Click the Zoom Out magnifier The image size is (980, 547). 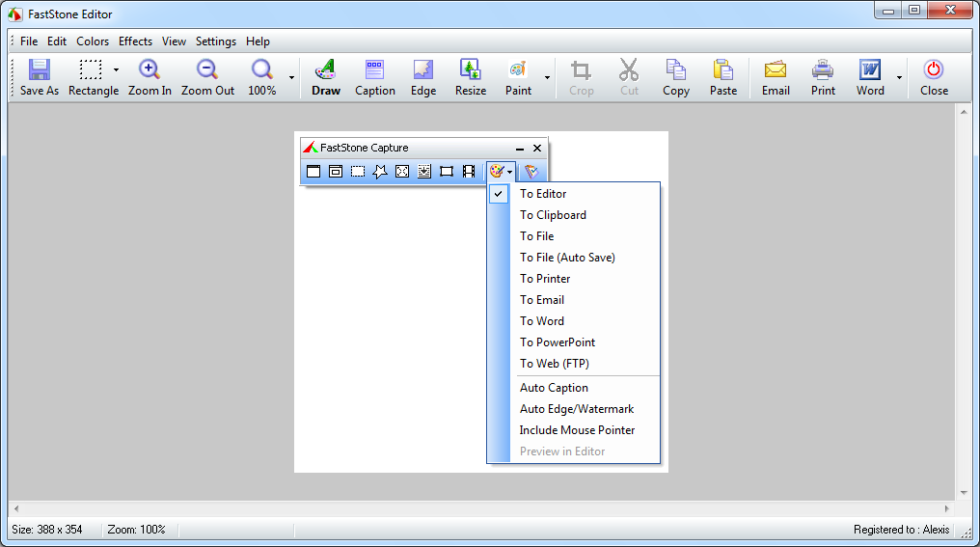point(207,77)
